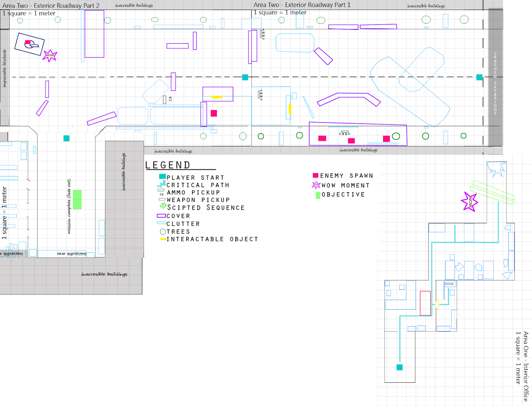The image size is (532, 406).
Task: Click the "TREES" legend text
Action: [179, 232]
